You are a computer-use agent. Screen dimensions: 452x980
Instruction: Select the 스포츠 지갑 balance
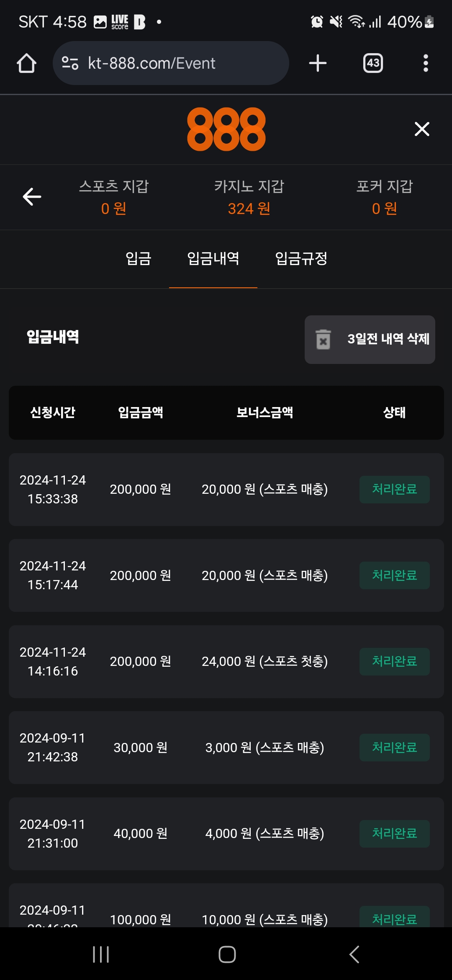(114, 197)
